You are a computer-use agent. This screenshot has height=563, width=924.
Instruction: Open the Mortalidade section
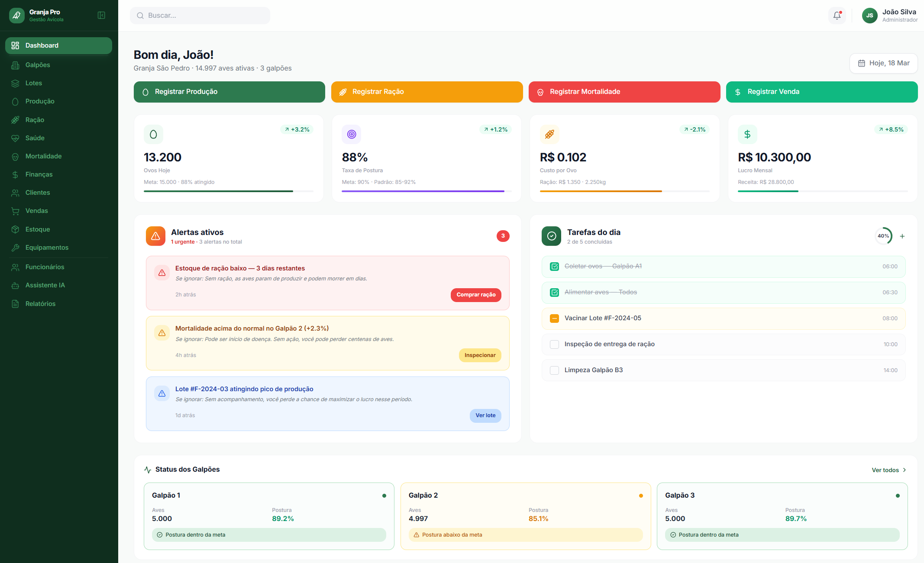(x=42, y=156)
